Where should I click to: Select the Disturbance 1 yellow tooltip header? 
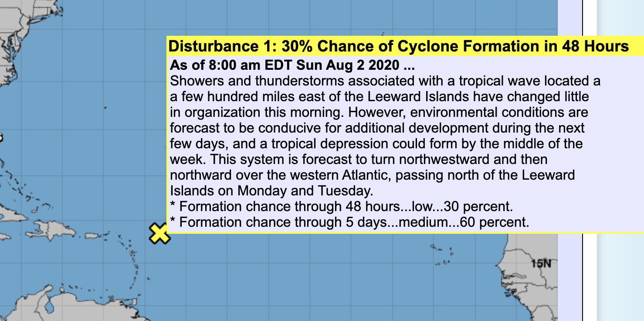(399, 46)
